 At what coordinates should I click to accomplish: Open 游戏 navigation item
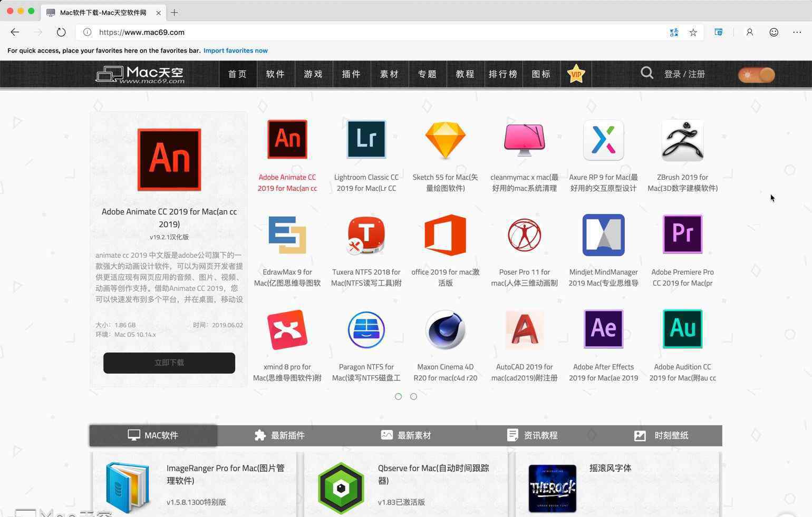click(x=313, y=74)
